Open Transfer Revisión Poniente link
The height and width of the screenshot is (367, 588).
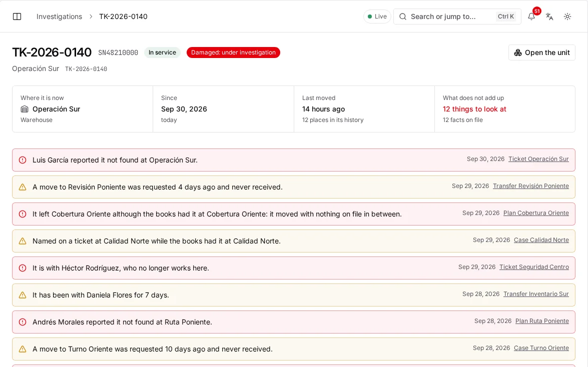tap(530, 186)
